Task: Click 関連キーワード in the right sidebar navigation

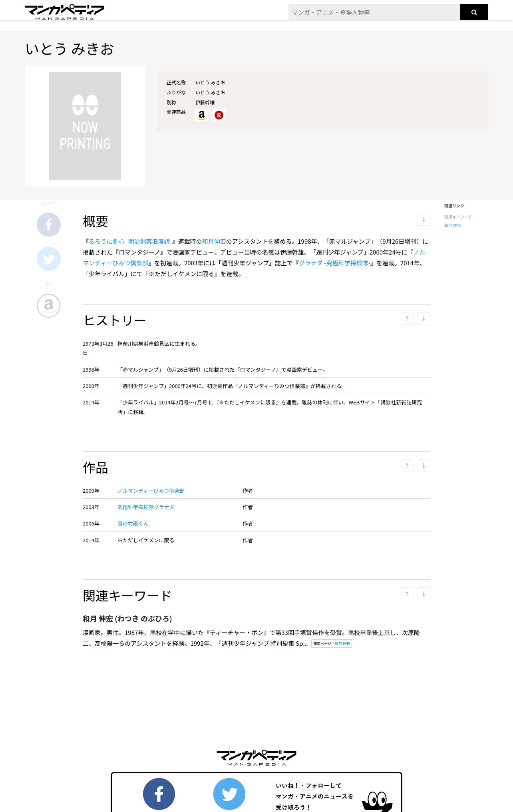Action: [x=458, y=217]
